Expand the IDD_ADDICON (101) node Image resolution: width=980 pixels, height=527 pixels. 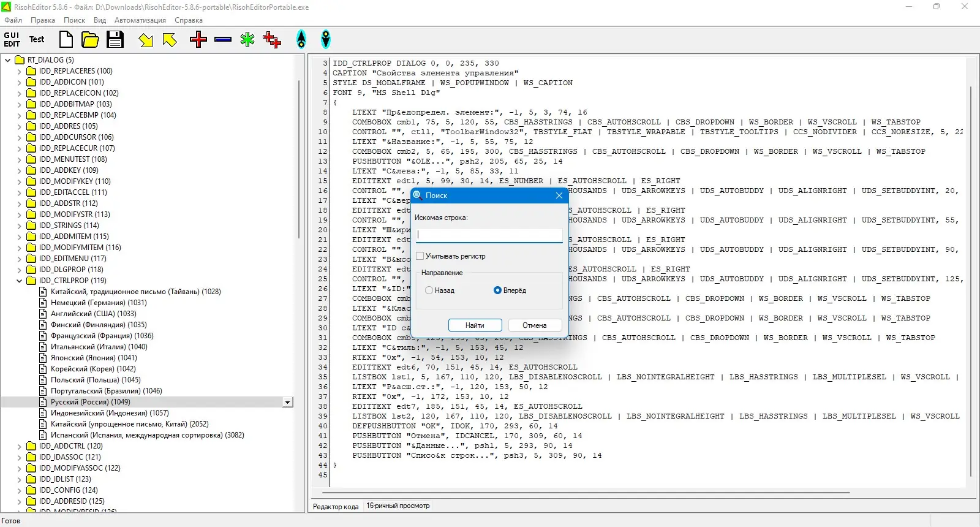point(19,82)
